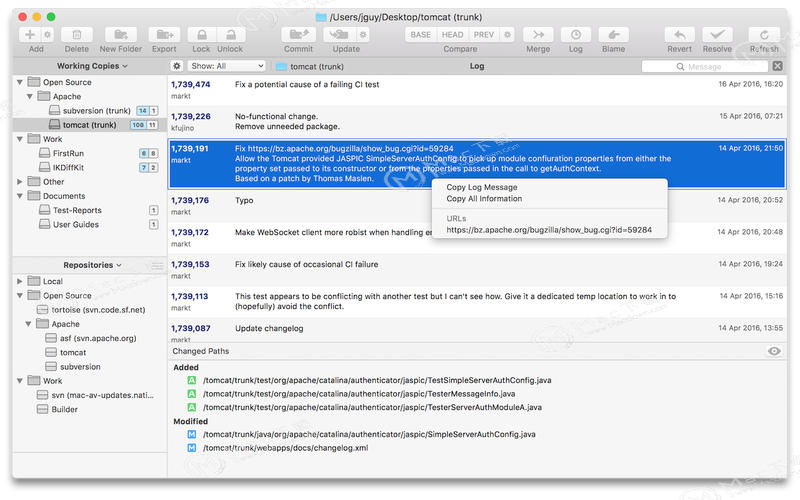The image size is (800, 500).
Task: Select asf (svn.apache.org) repository
Action: [x=90, y=338]
